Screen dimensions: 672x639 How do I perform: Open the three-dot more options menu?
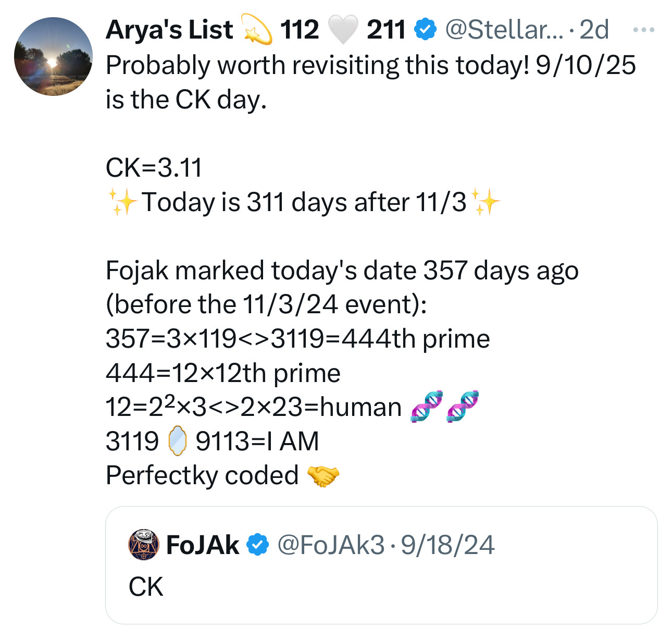(x=643, y=30)
